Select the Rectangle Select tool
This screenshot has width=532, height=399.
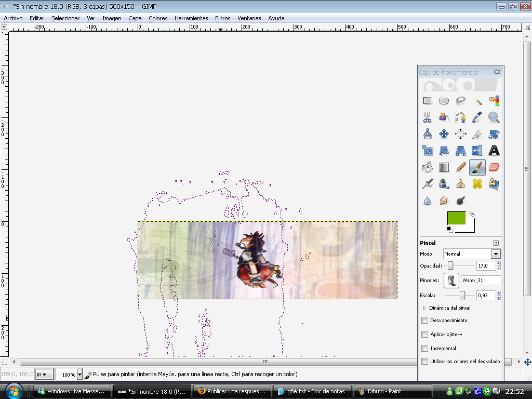click(x=428, y=101)
